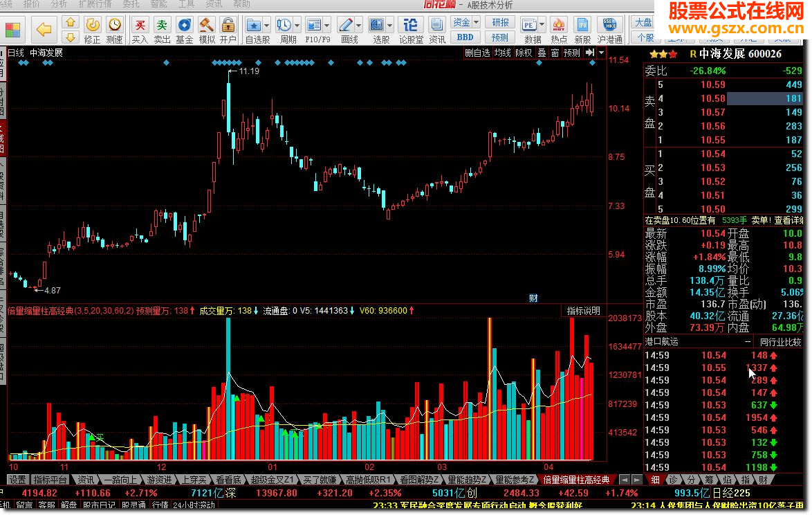Image resolution: width=812 pixels, height=515 pixels.
Task: Open the chart header dropdown triangle
Action: pos(601,53)
